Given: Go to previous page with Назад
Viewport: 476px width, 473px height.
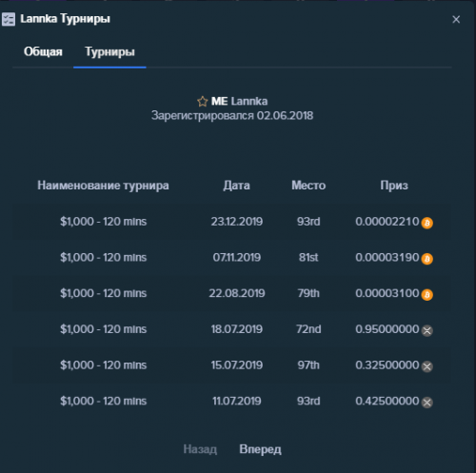Looking at the screenshot, I should (x=200, y=449).
